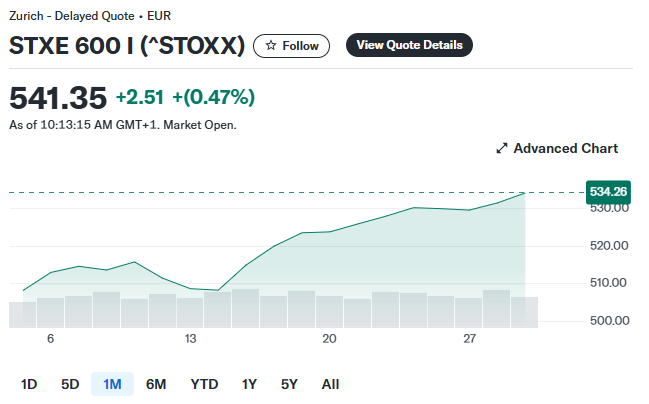
Task: Click the star icon in the Follow button
Action: 270,46
